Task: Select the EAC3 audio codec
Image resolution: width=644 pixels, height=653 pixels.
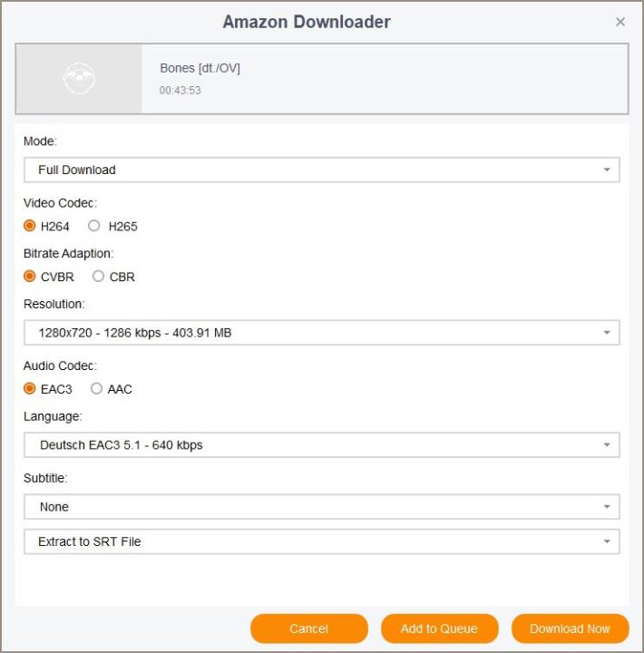Action: (x=30, y=389)
